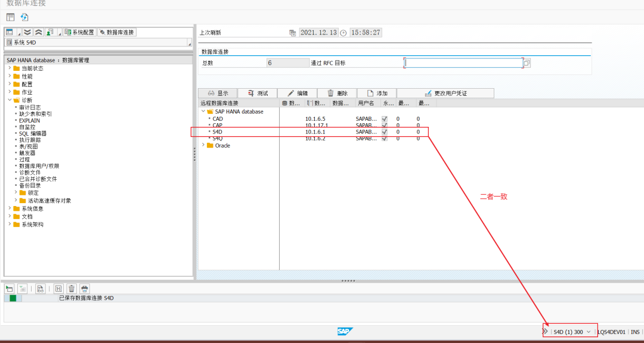
Task: Expand the 作业 folder
Action: [10, 92]
